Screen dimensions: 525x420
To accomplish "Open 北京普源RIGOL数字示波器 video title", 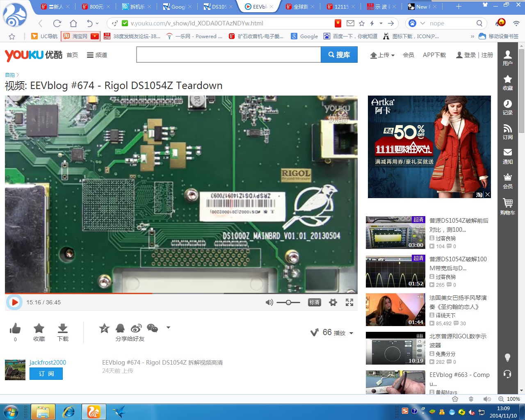I will point(458,340).
